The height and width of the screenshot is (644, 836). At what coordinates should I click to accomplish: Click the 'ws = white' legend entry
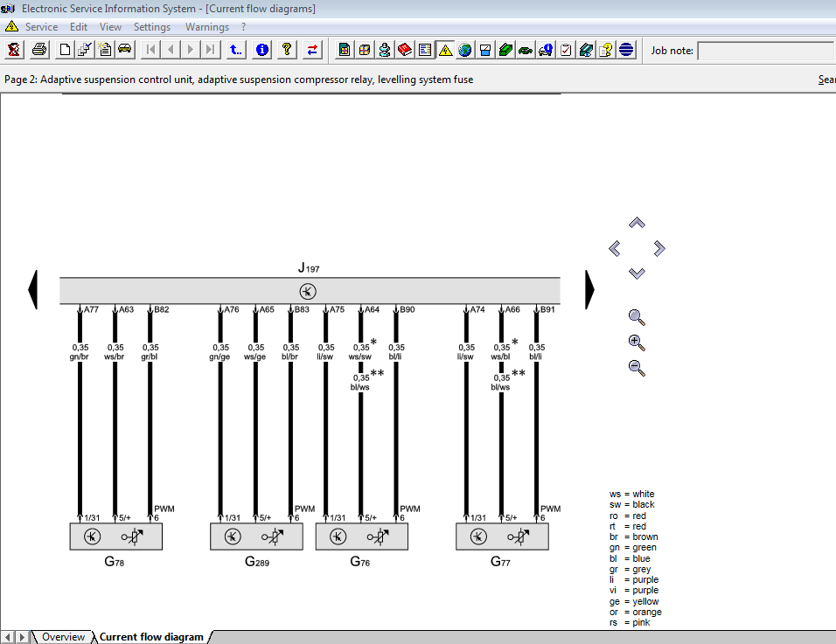click(631, 494)
